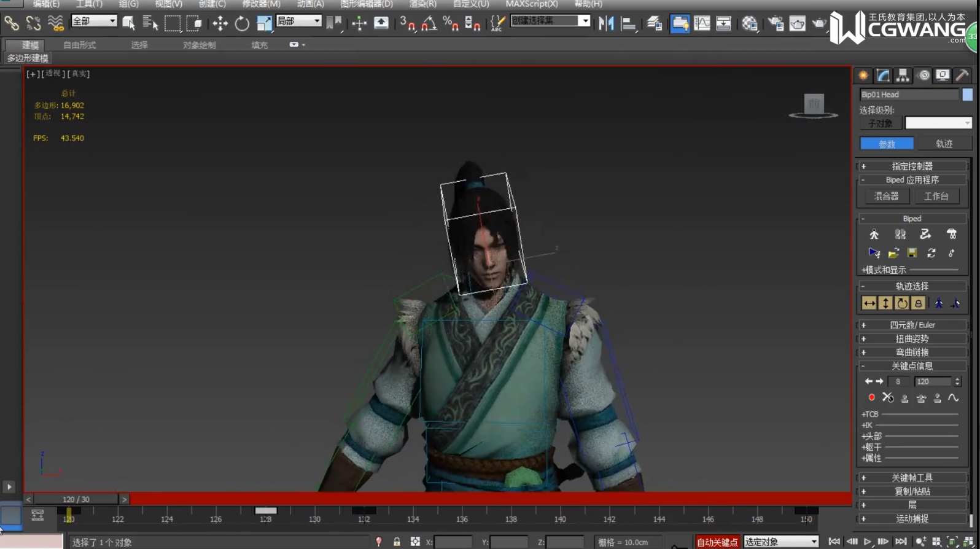Open the Curve Editor icon
The width and height of the screenshot is (980, 549).
pos(702,23)
